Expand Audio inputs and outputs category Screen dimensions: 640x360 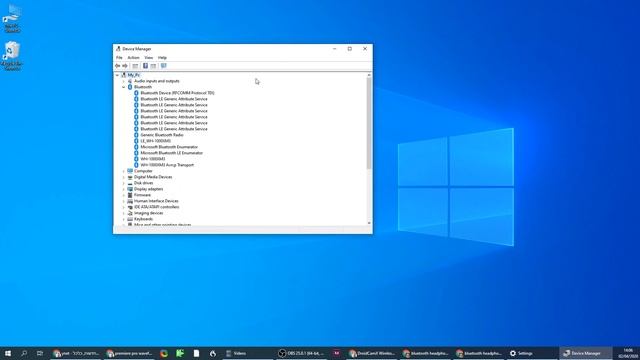click(x=124, y=81)
